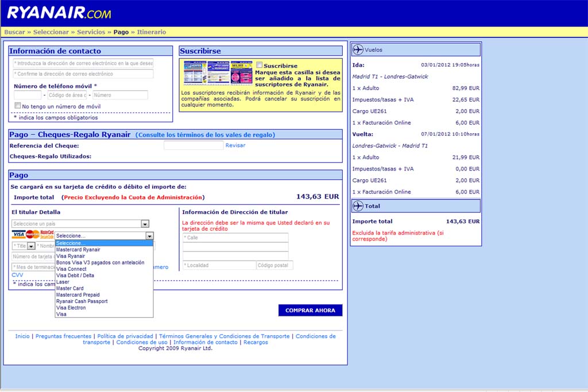Click the airplane icon beside Vuelos
The width and height of the screenshot is (588, 392).
coord(358,49)
